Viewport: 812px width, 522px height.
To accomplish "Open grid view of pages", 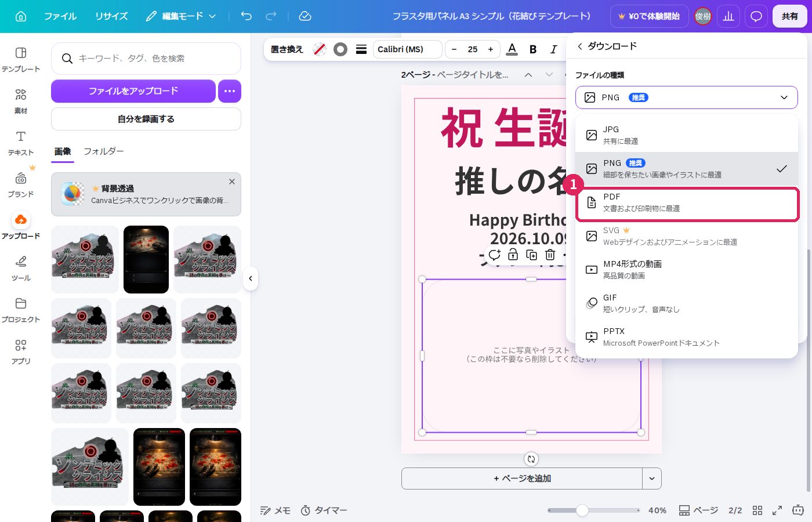I will (x=757, y=510).
